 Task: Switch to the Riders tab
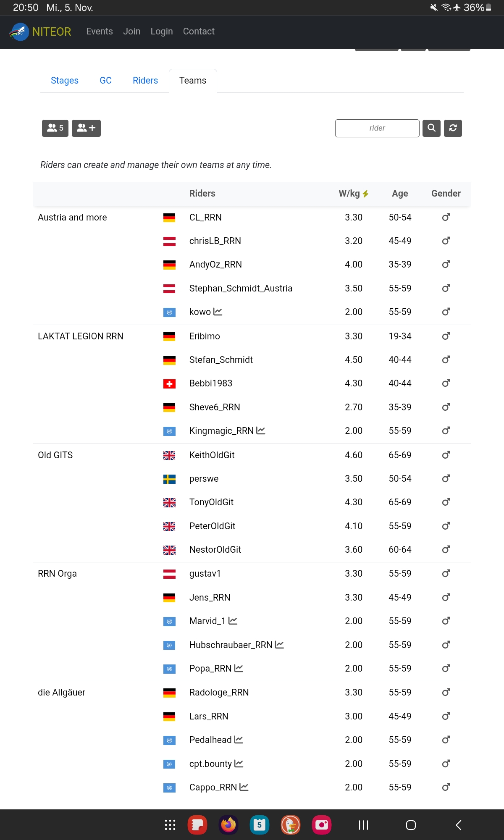pos(145,81)
